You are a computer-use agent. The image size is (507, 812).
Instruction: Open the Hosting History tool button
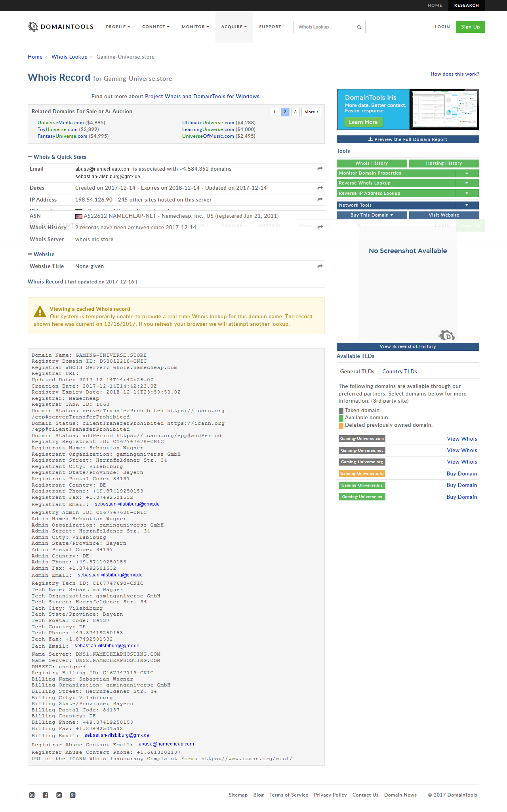pyautogui.click(x=444, y=164)
